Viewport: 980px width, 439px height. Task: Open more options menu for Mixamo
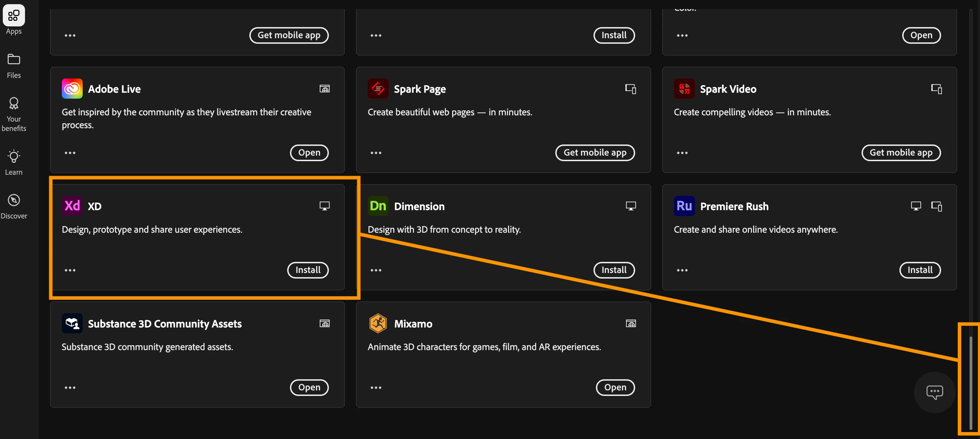(x=376, y=388)
